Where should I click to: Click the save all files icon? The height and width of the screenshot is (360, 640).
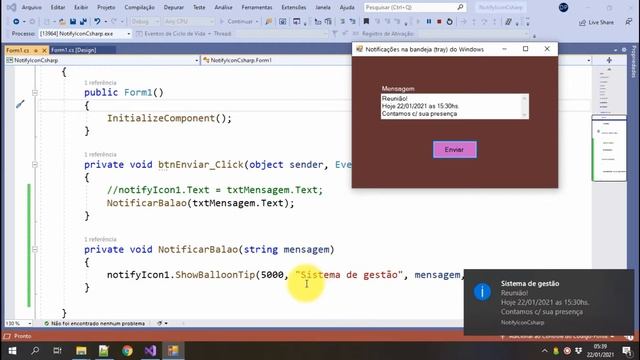83,22
